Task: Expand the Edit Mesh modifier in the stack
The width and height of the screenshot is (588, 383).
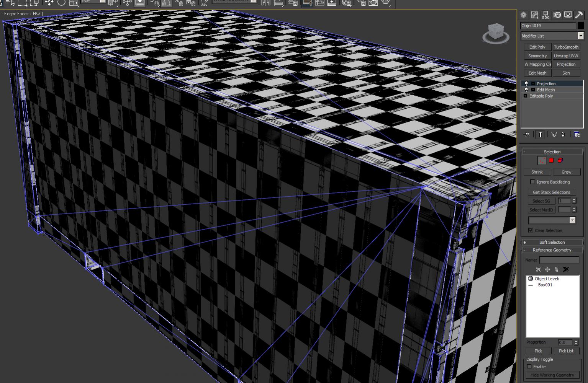Action: (532, 90)
